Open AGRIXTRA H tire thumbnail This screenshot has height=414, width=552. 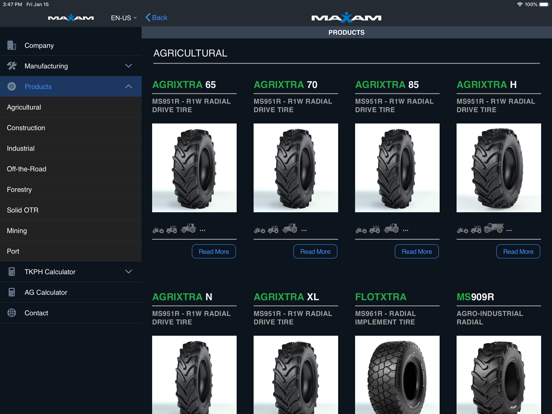point(499,168)
